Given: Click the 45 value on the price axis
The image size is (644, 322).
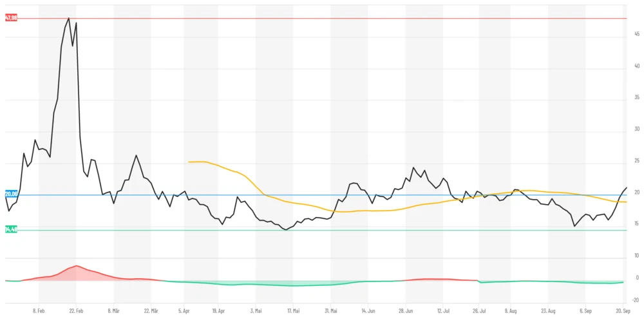Looking at the screenshot, I should click(636, 34).
